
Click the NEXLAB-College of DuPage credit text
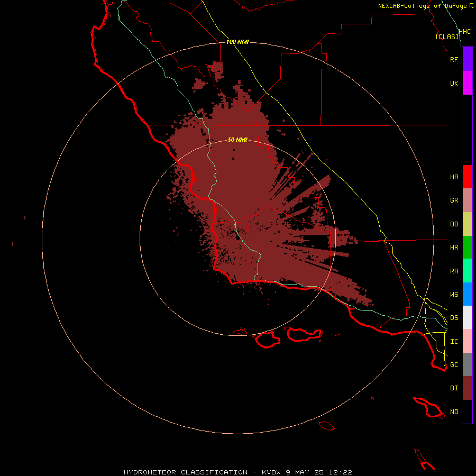coord(422,6)
